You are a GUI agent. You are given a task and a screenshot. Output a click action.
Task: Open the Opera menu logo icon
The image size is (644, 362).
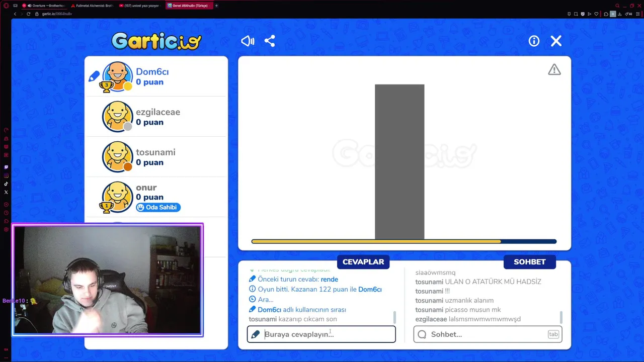[6, 6]
